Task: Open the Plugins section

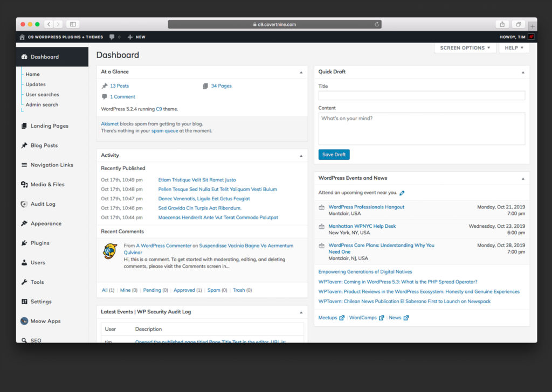Action: pos(38,243)
